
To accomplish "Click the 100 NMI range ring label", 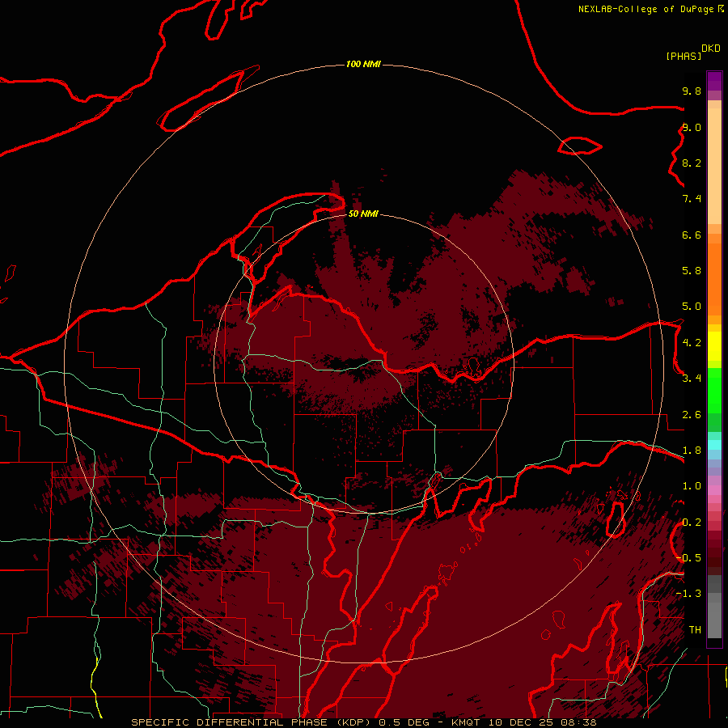I will coord(363,64).
